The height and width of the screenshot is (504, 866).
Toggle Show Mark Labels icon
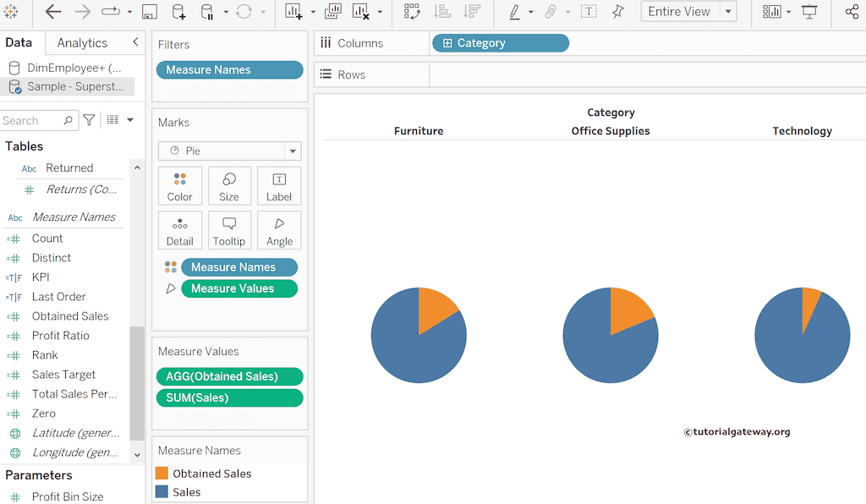[x=589, y=12]
